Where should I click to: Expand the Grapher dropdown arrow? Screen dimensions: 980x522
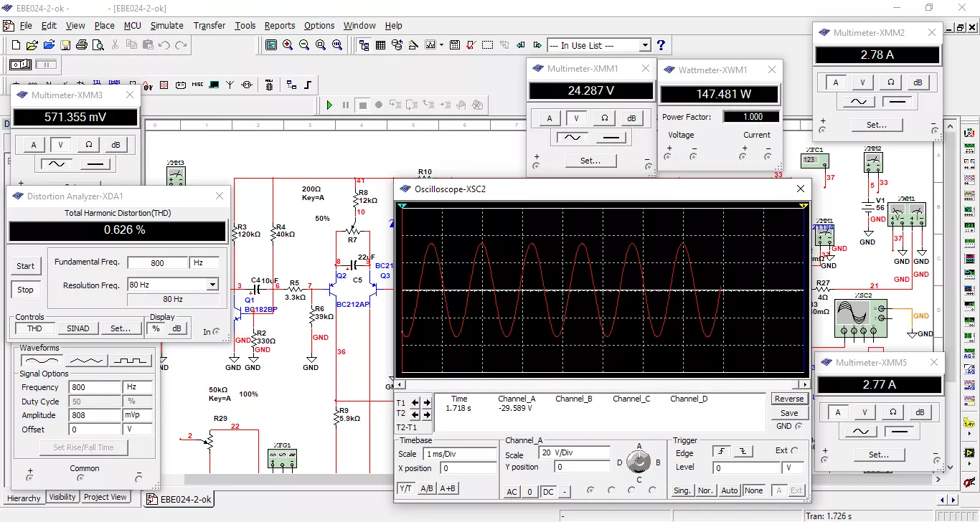(441, 45)
